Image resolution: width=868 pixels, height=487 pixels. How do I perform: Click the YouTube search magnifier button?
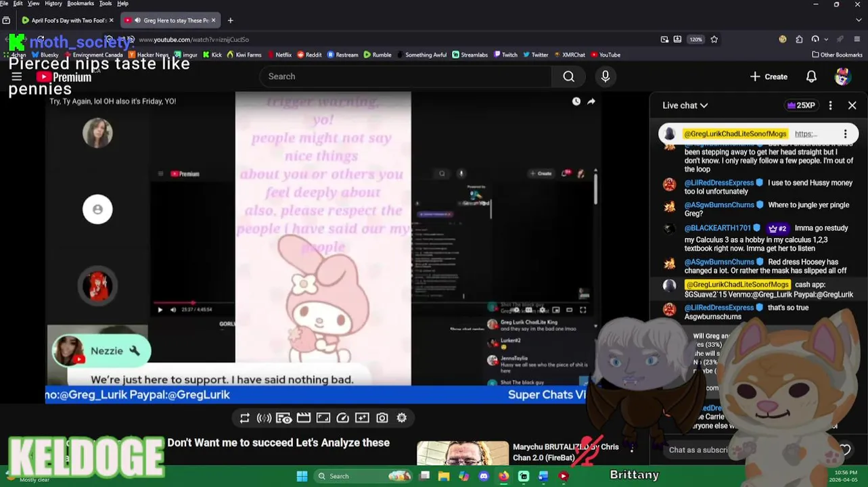(x=569, y=76)
